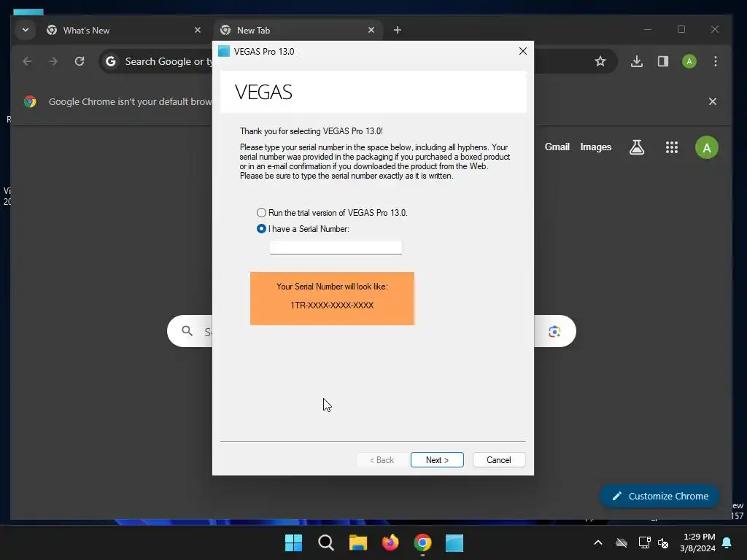Open the notifications bell
The width and height of the screenshot is (747, 560).
(727, 542)
